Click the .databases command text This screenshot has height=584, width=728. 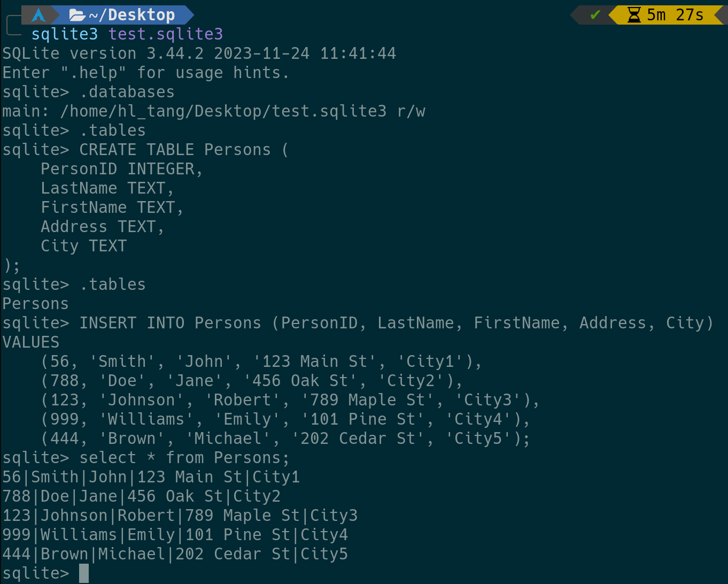coord(127,92)
